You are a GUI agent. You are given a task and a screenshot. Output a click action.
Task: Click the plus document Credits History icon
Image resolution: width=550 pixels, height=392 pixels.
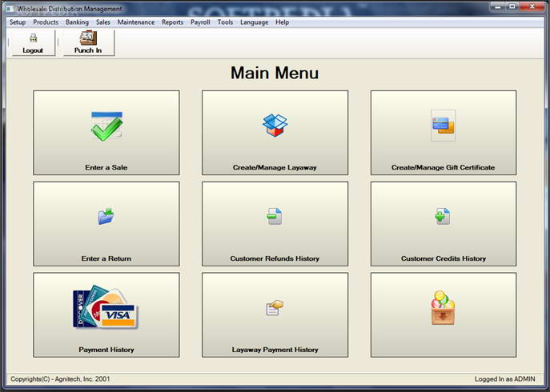click(442, 216)
